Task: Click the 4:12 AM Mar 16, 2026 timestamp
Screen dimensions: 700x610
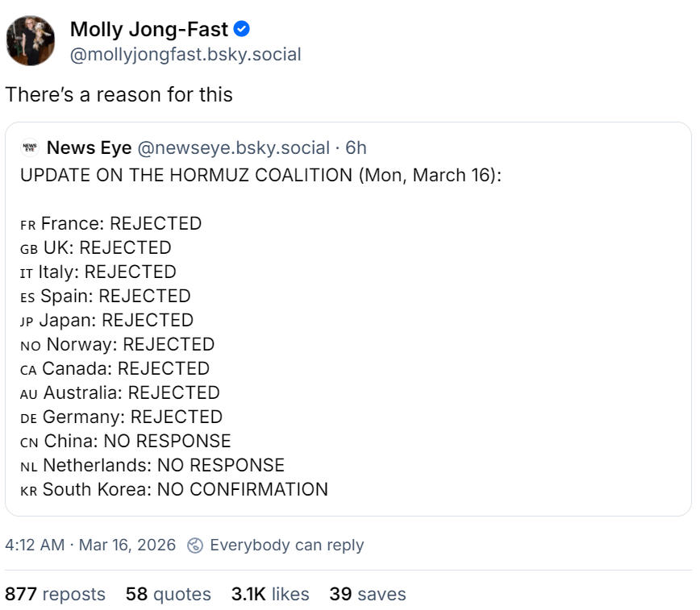Action: point(90,546)
